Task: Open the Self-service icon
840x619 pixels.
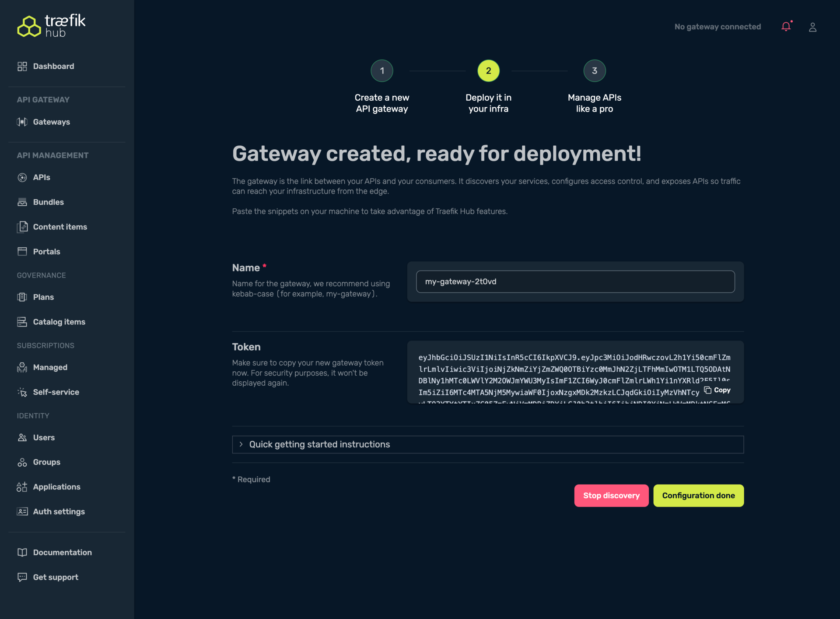Action: 22,392
